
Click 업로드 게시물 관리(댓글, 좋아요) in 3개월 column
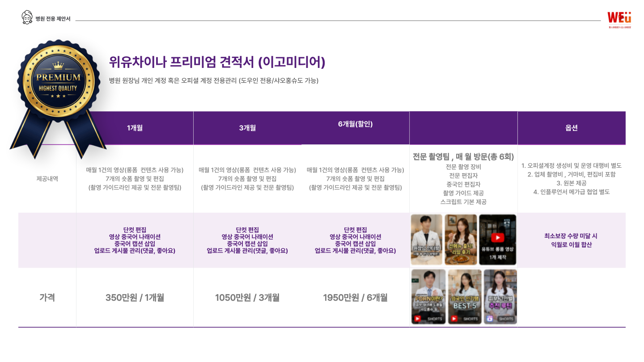tap(247, 251)
